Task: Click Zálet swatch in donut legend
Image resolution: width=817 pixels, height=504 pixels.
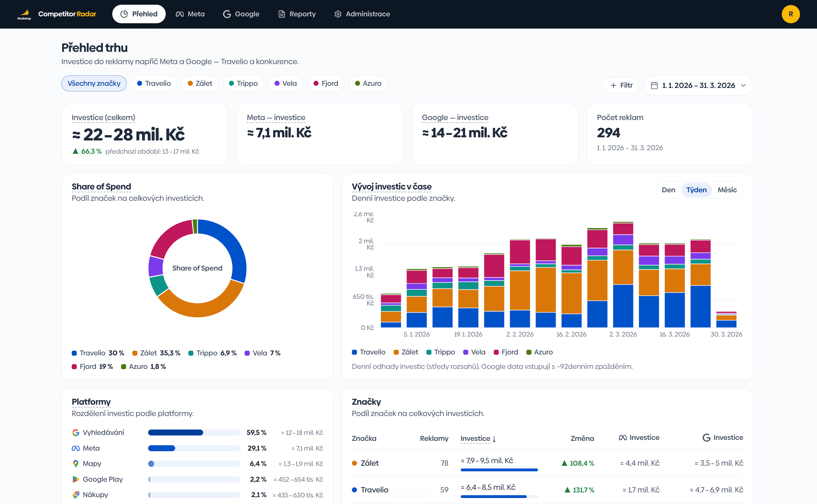Action: pos(135,353)
